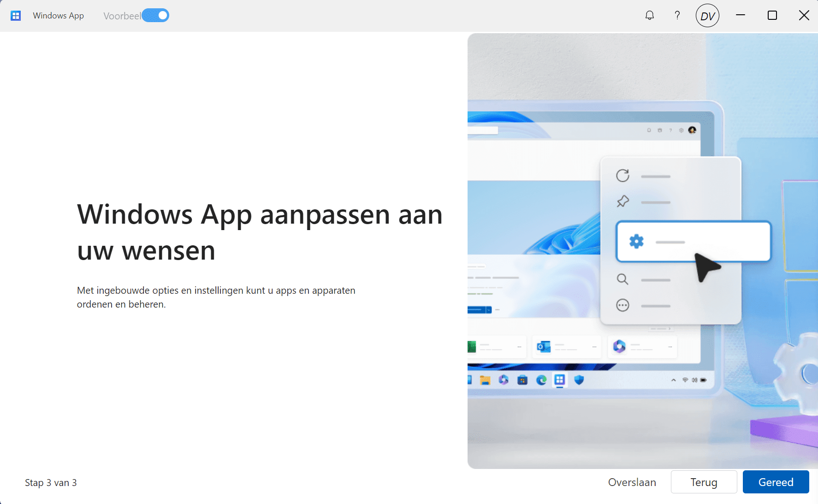The height and width of the screenshot is (504, 818).
Task: Skip onboarding via Overslaan
Action: (x=632, y=482)
